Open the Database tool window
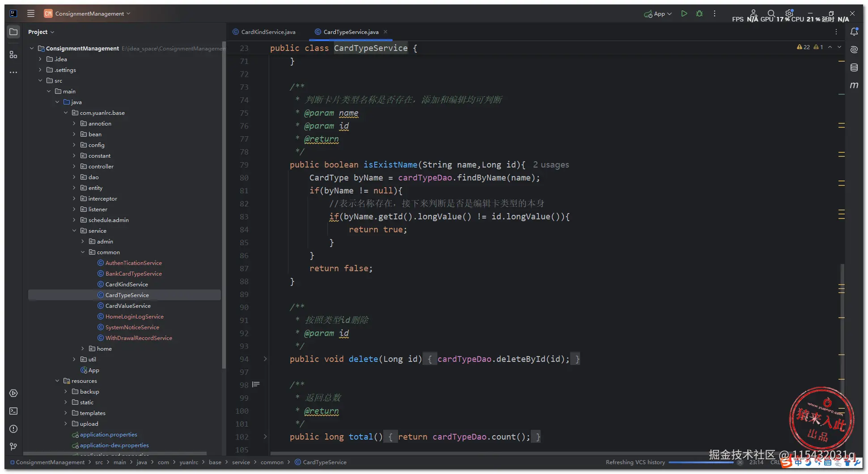 854,67
